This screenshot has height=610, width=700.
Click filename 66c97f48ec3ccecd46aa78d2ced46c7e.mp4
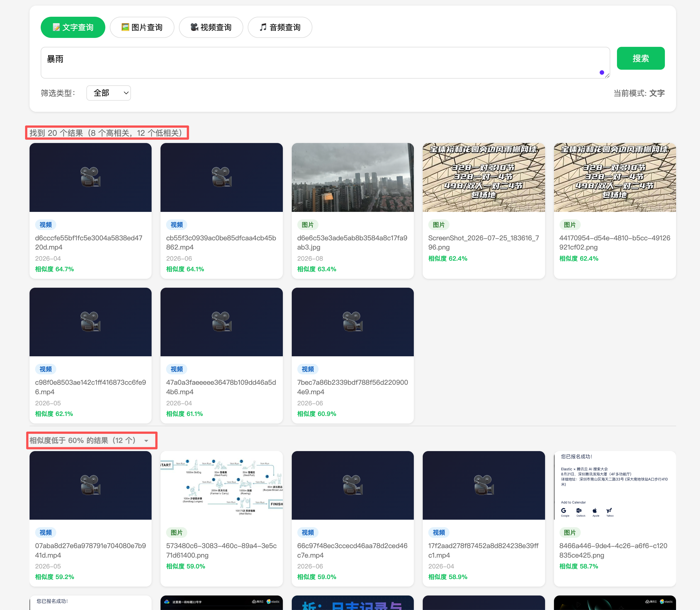point(352,550)
